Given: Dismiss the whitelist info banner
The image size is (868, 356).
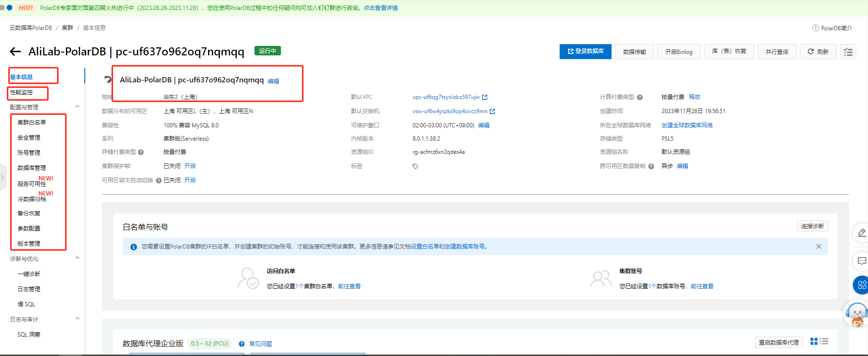Looking at the screenshot, I should pos(819,246).
